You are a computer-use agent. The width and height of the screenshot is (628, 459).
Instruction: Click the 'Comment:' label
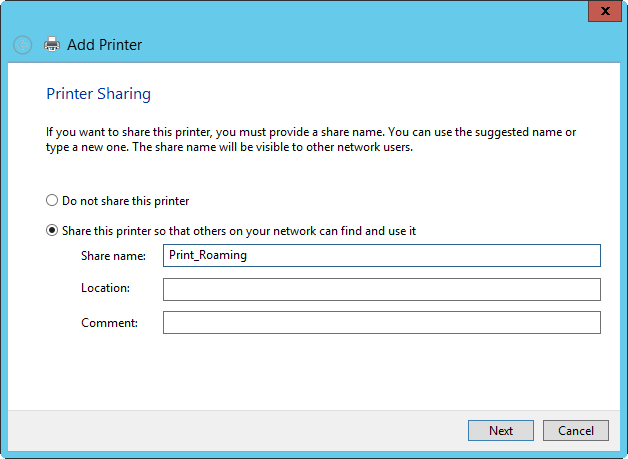click(109, 322)
